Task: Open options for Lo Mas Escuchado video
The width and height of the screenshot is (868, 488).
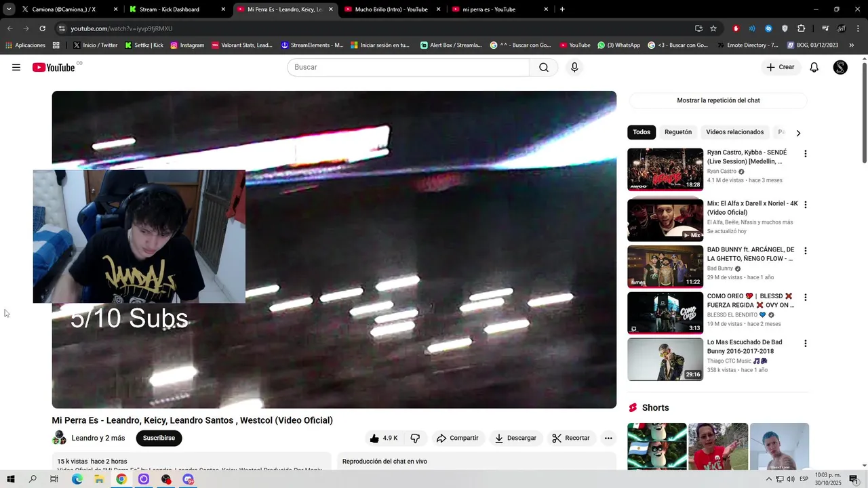Action: click(805, 344)
